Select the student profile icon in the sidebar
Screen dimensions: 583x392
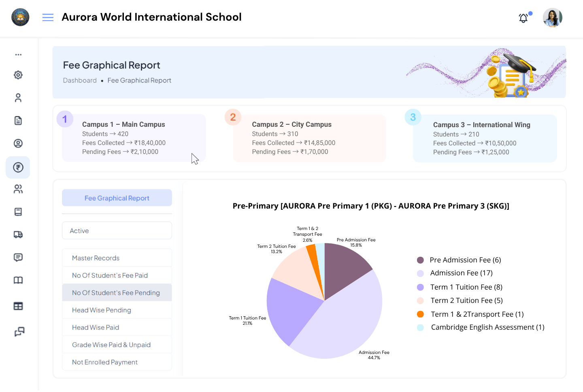click(x=18, y=143)
